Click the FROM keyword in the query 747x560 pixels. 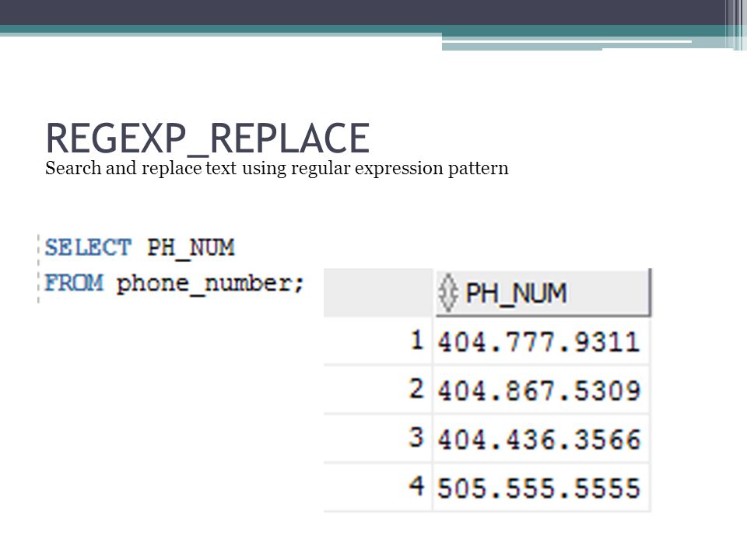[74, 283]
